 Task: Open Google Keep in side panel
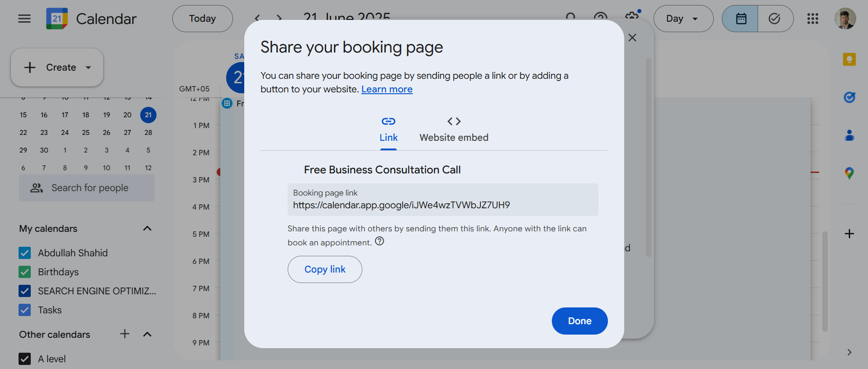click(x=849, y=59)
